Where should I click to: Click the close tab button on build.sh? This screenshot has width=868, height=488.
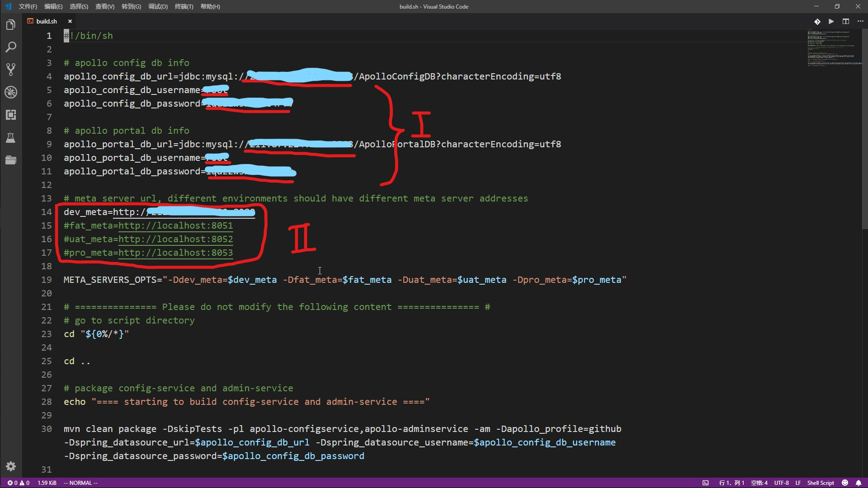(69, 21)
